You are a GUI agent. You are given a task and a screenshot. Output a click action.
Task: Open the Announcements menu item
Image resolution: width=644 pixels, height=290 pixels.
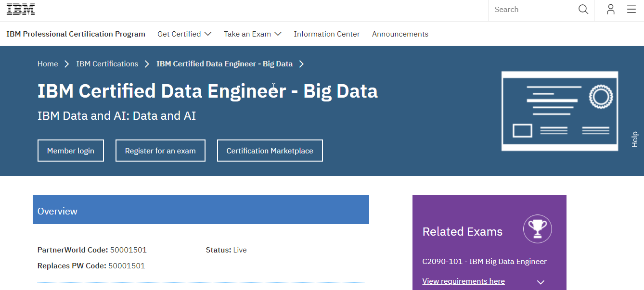click(400, 34)
